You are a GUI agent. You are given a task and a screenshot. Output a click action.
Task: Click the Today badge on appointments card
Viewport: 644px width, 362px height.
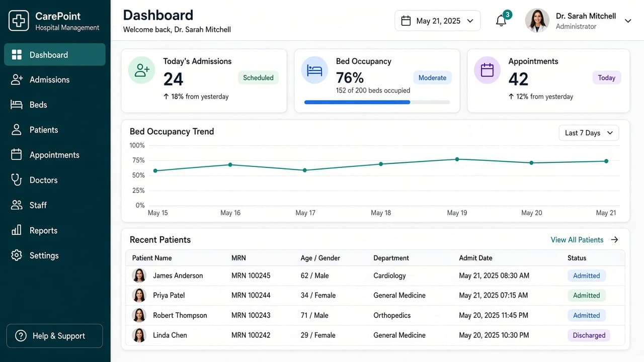click(x=606, y=78)
